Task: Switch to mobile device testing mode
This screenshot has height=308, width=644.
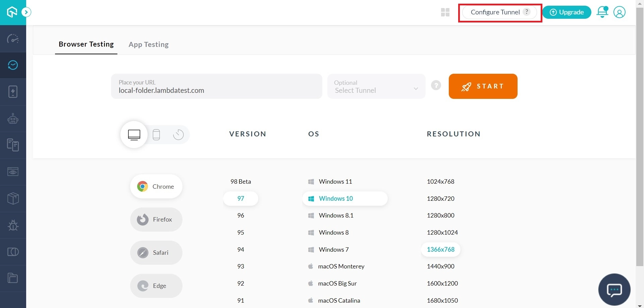Action: pos(156,134)
